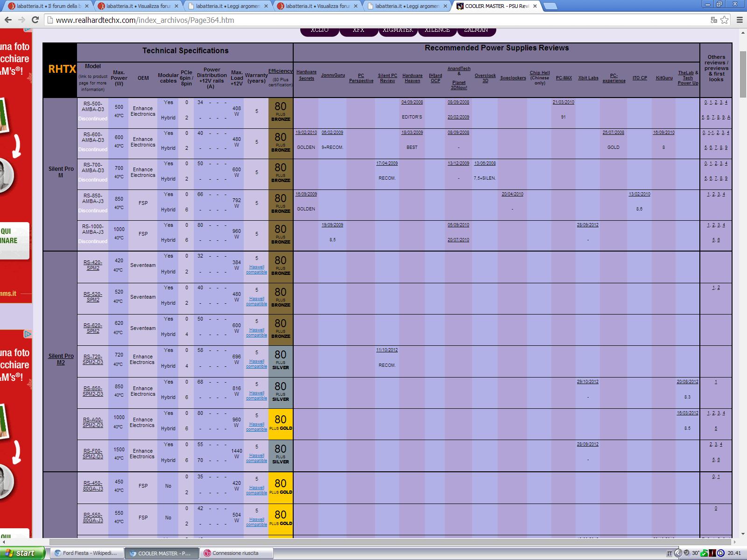Open the AnandTech header link
The width and height of the screenshot is (747, 560).
(x=459, y=69)
